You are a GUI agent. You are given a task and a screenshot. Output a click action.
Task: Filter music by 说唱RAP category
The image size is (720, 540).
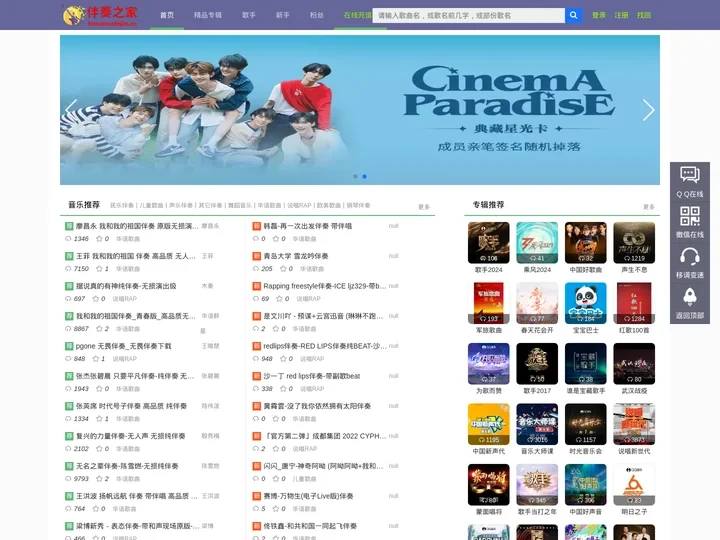pyautogui.click(x=299, y=205)
